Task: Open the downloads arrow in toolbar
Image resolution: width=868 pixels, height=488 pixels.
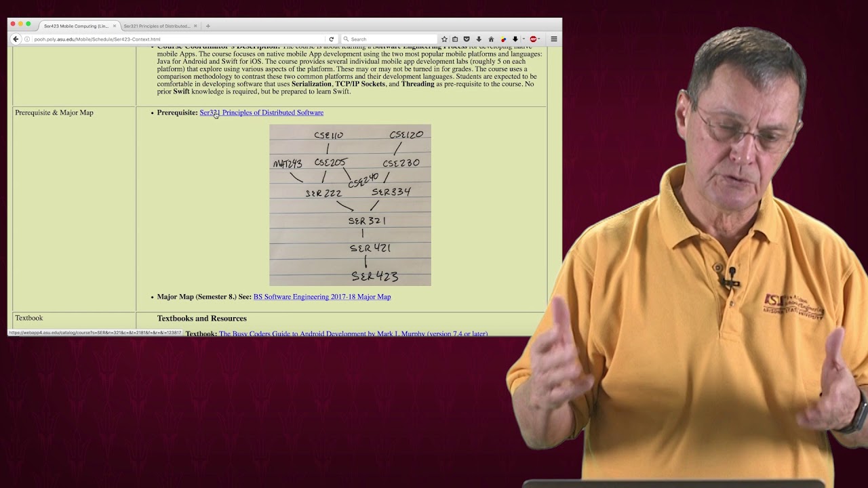Action: tap(479, 39)
